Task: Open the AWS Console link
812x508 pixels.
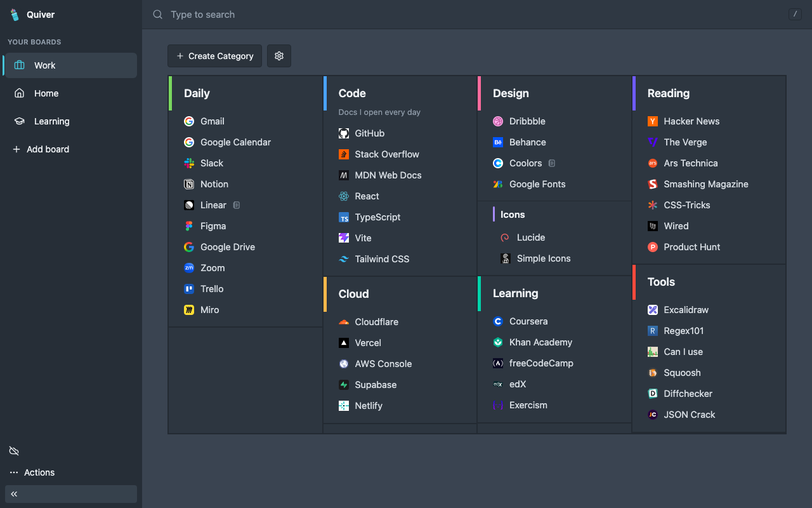Action: point(383,364)
